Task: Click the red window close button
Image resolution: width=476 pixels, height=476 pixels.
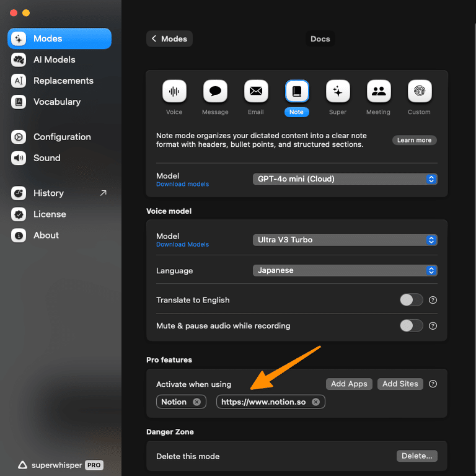Action: click(14, 13)
